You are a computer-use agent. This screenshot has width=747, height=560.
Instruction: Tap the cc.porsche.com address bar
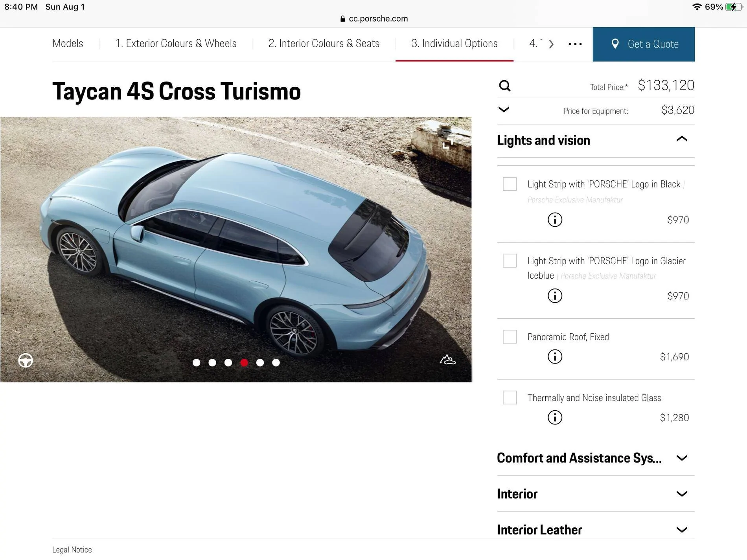[x=374, y=18]
